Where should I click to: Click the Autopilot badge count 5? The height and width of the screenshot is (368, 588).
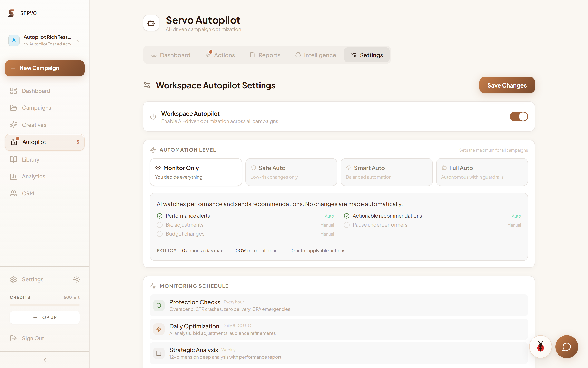[x=78, y=142]
